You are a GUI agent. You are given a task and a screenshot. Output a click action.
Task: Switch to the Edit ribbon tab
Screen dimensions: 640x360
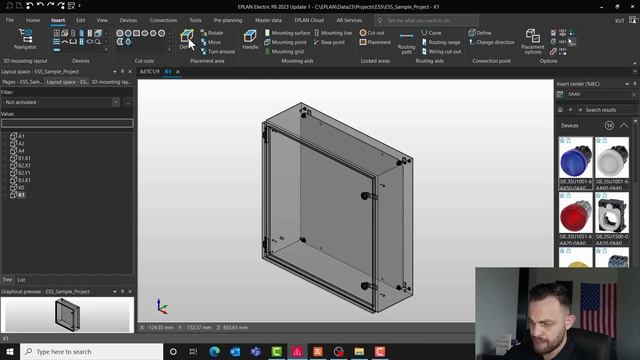coord(80,20)
